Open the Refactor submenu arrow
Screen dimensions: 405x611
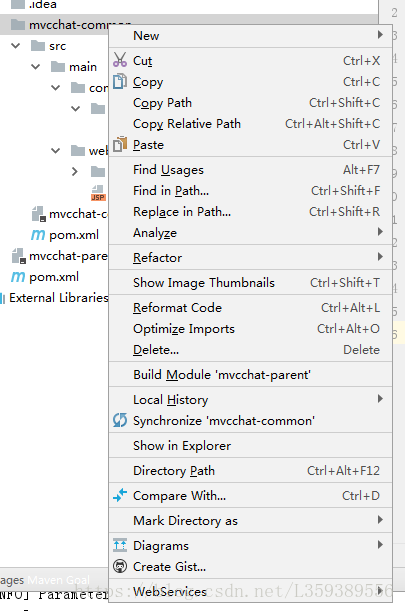tap(380, 257)
